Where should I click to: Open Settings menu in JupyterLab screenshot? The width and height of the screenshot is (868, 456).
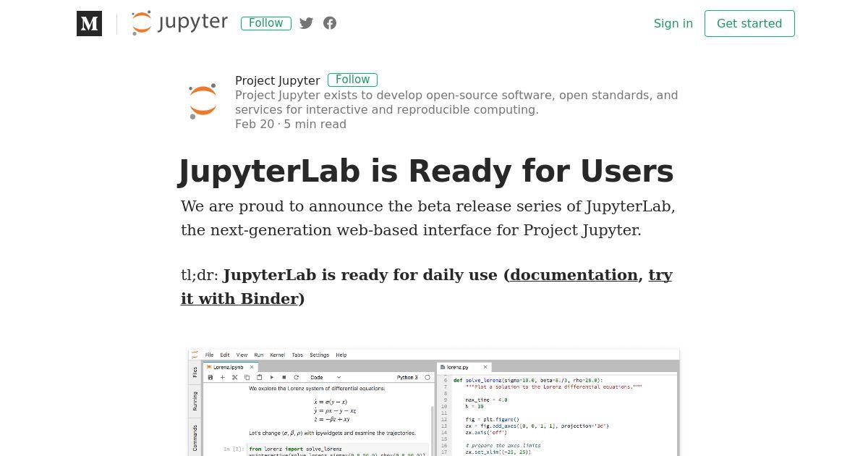(319, 355)
